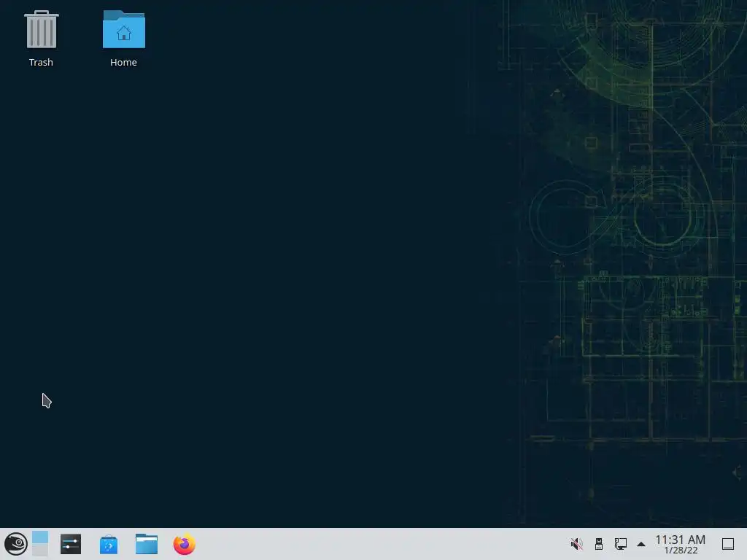Viewport: 747px width, 560px height.
Task: Open the network connections tray icon
Action: tap(620, 544)
